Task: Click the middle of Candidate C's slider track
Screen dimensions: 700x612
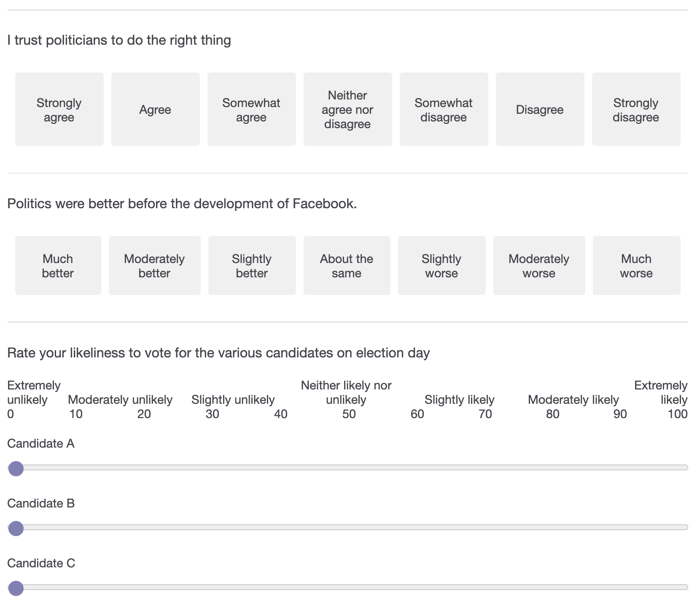Action: coord(348,587)
